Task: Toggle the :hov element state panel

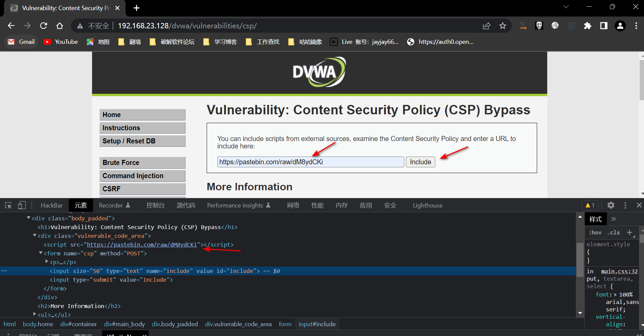Action: click(x=595, y=232)
